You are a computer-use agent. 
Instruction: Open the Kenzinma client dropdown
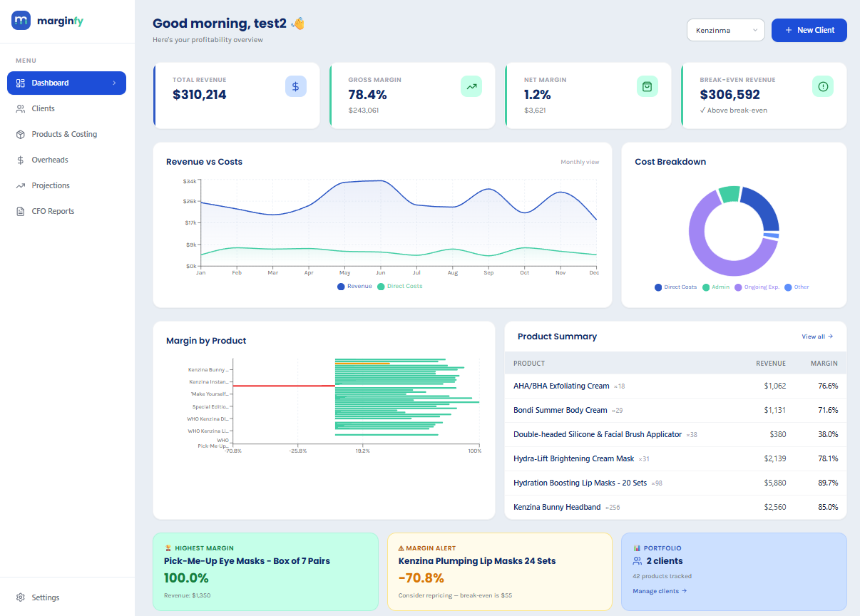pyautogui.click(x=726, y=30)
